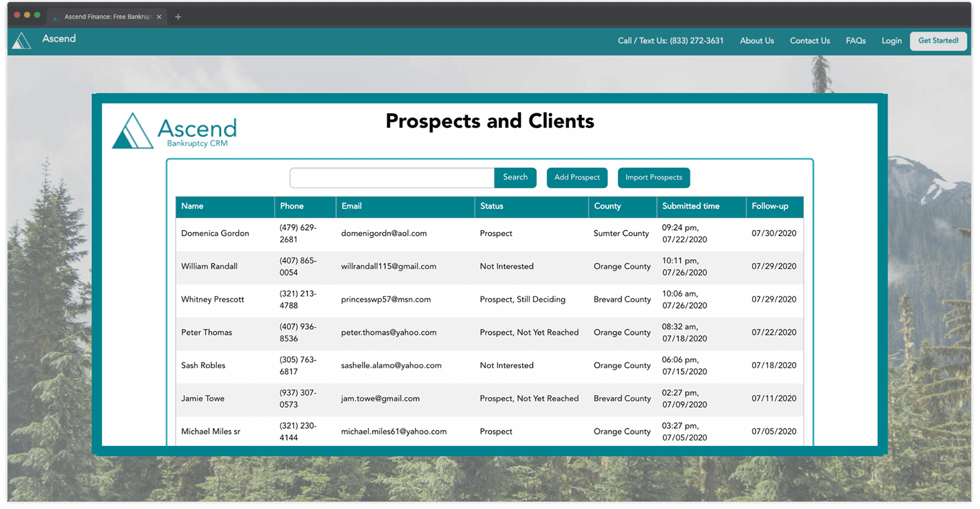
Task: Select the Ascend Finance browser tab
Action: tap(107, 17)
